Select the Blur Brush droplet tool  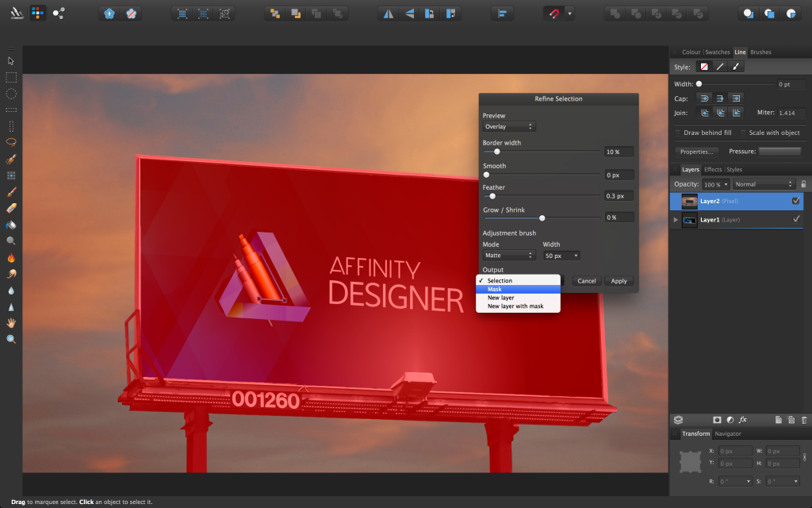coord(11,291)
